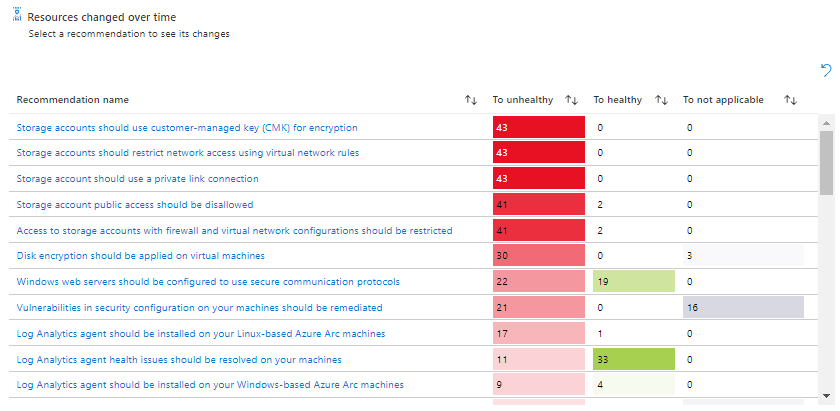The width and height of the screenshot is (840, 411).
Task: Click the gray bar showing 16 not applicable
Action: tap(743, 308)
